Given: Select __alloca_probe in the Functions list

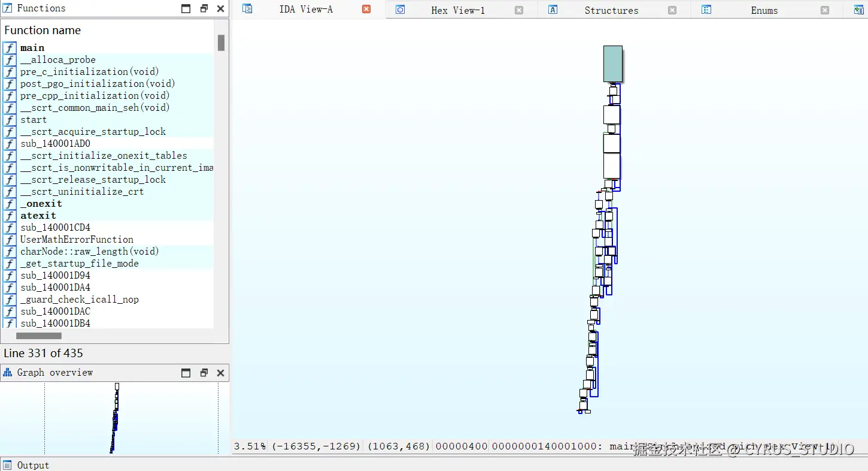Looking at the screenshot, I should point(108,60).
